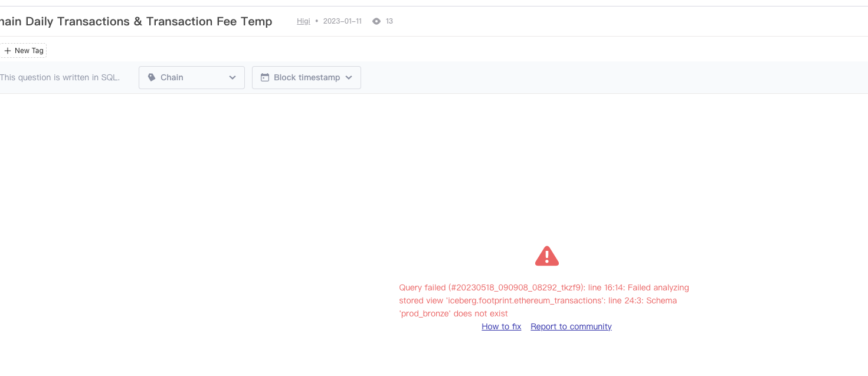The image size is (868, 376).
Task: Click the question title to rename it
Action: (x=136, y=21)
